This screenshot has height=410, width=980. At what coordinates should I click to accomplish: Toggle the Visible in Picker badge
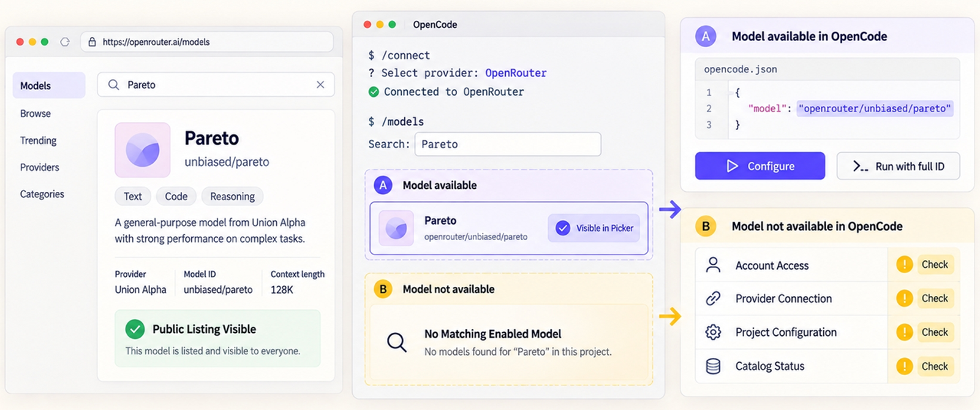pyautogui.click(x=594, y=228)
